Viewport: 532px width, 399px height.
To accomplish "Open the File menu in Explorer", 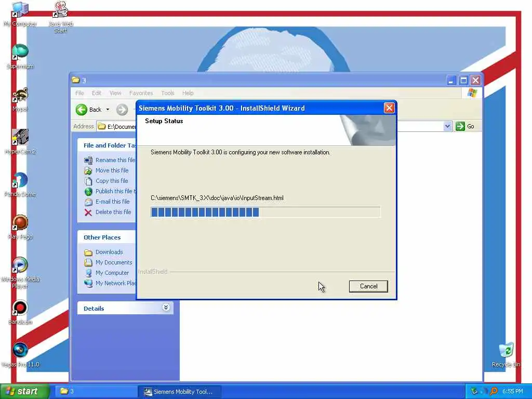I will click(79, 93).
